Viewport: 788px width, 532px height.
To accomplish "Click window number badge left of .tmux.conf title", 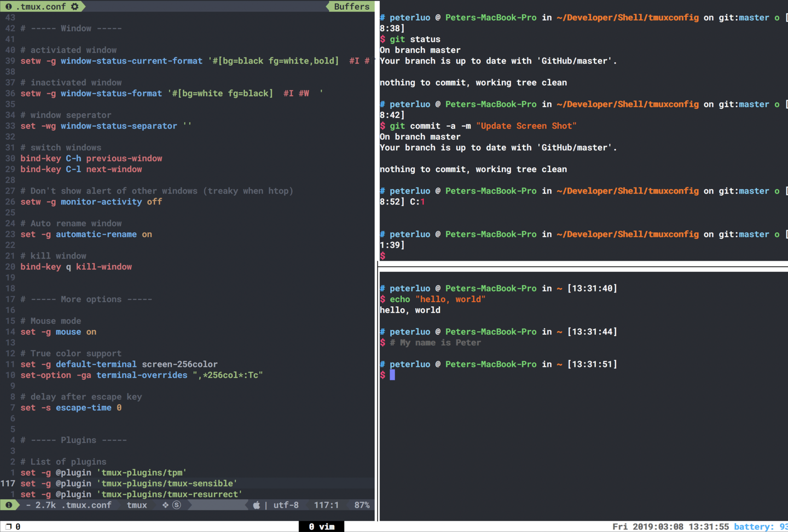I will click(9, 7).
